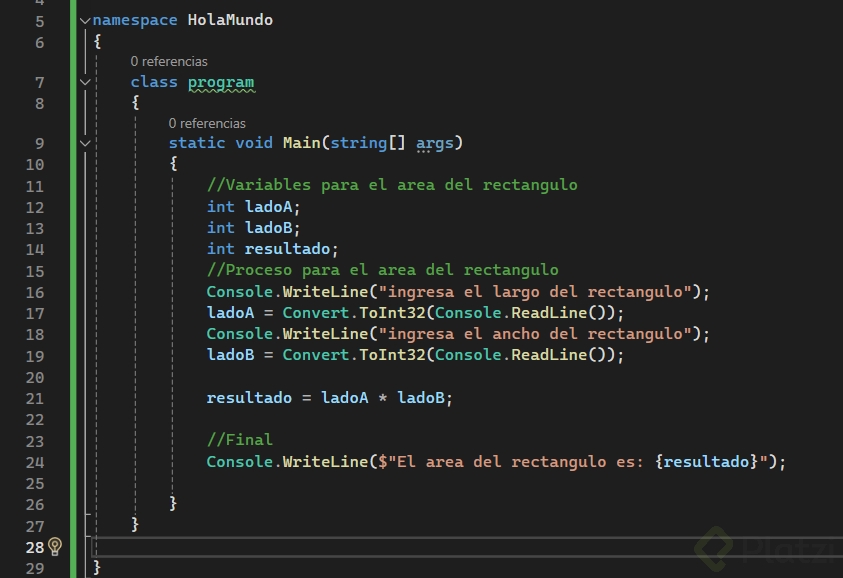Click the multiplication operator on line 21
Viewport: 843px width, 578px height.
click(x=382, y=398)
